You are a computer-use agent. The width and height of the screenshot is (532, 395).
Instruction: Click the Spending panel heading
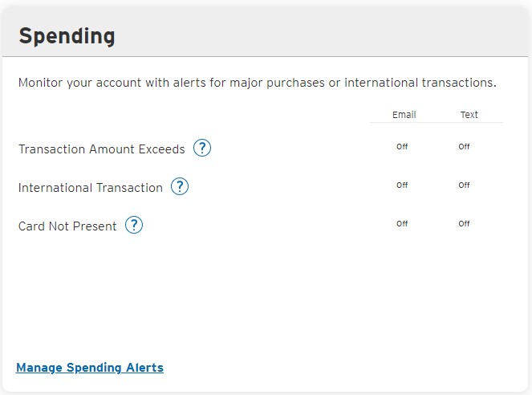(x=67, y=36)
